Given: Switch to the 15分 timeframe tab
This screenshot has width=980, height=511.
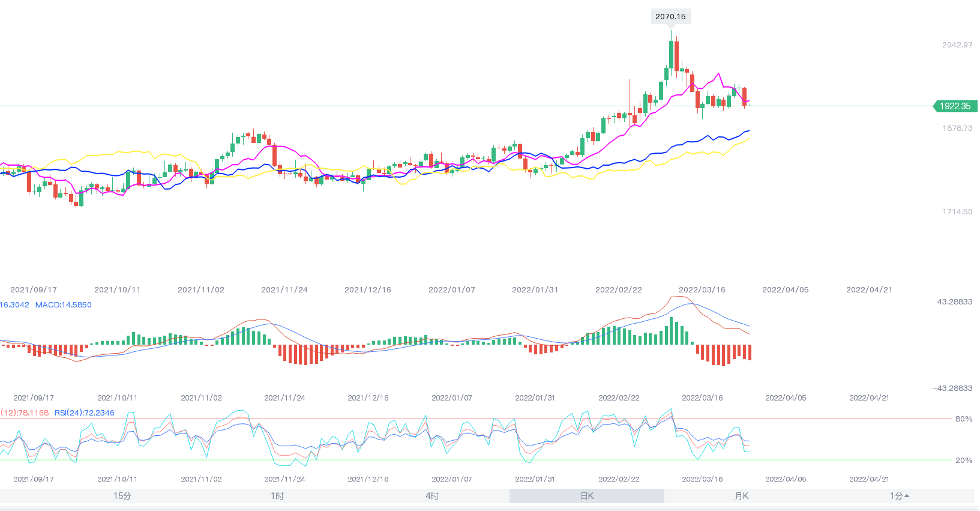Looking at the screenshot, I should (122, 496).
